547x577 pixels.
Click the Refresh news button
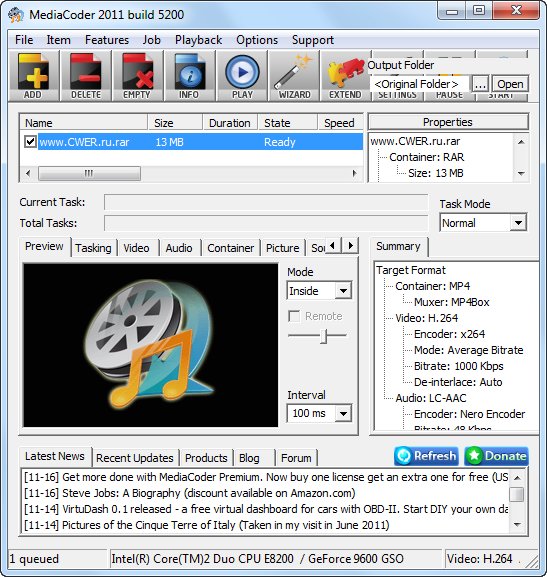[x=426, y=456]
